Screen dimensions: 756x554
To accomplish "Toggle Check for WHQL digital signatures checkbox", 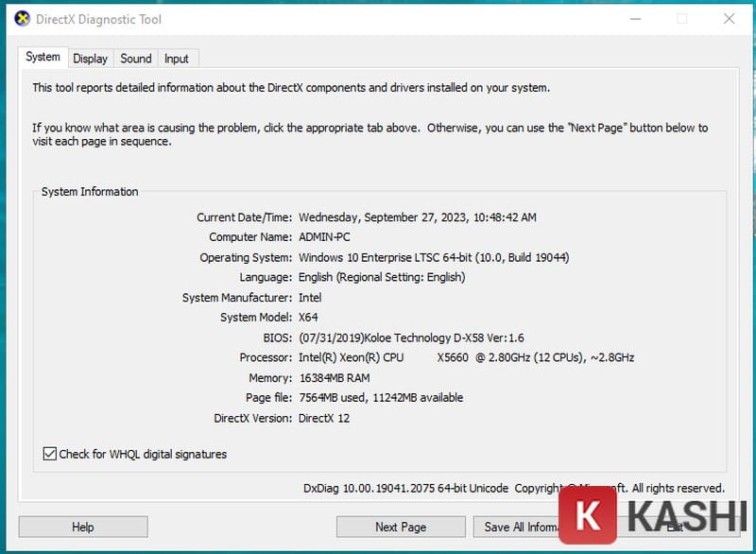I will point(50,455).
